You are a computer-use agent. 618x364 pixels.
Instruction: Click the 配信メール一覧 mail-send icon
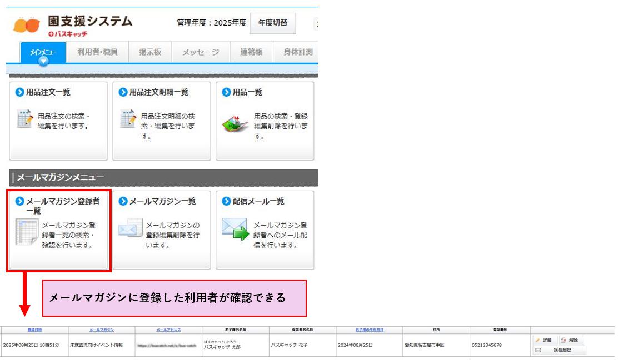click(235, 230)
